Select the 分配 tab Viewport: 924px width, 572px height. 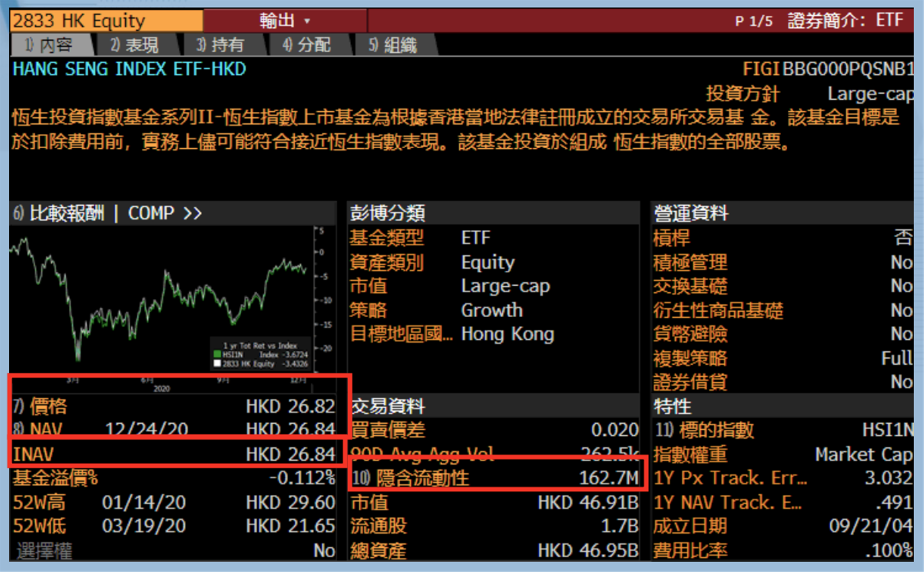307,45
